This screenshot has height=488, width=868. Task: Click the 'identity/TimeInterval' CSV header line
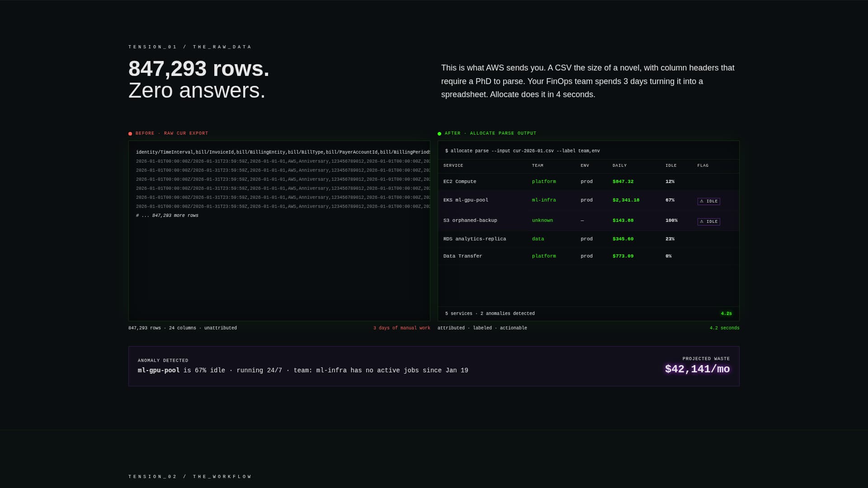[283, 152]
